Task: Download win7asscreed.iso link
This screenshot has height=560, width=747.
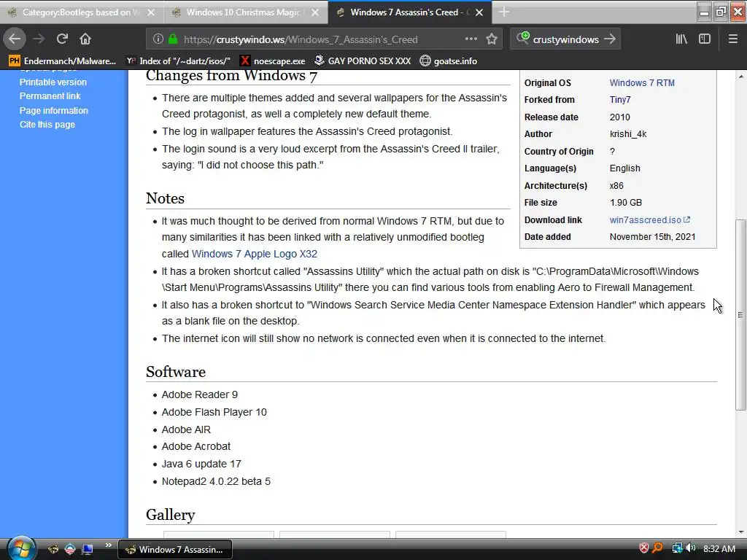Action: pos(650,220)
